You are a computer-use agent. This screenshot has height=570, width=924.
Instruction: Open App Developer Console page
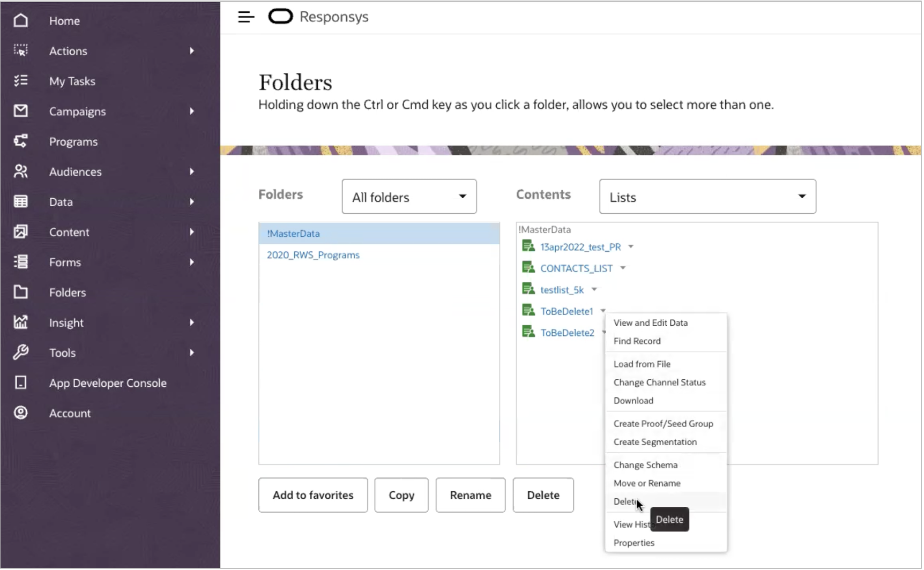pos(108,383)
